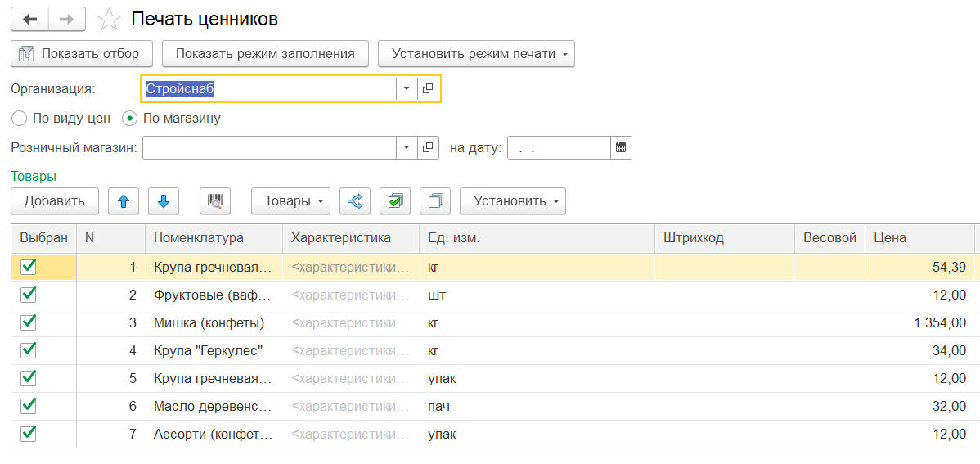The height and width of the screenshot is (464, 980).
Task: Click the N column header
Action: 110,238
